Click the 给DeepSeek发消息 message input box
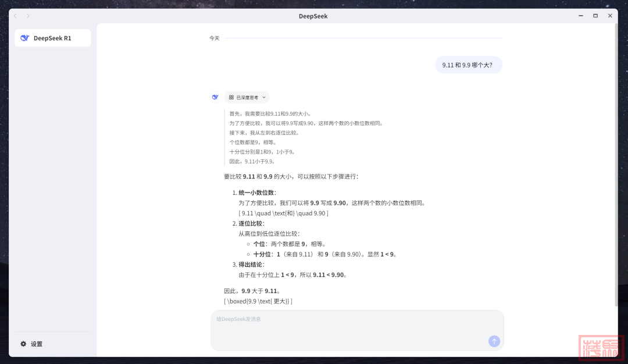This screenshot has width=628, height=364. [357, 330]
